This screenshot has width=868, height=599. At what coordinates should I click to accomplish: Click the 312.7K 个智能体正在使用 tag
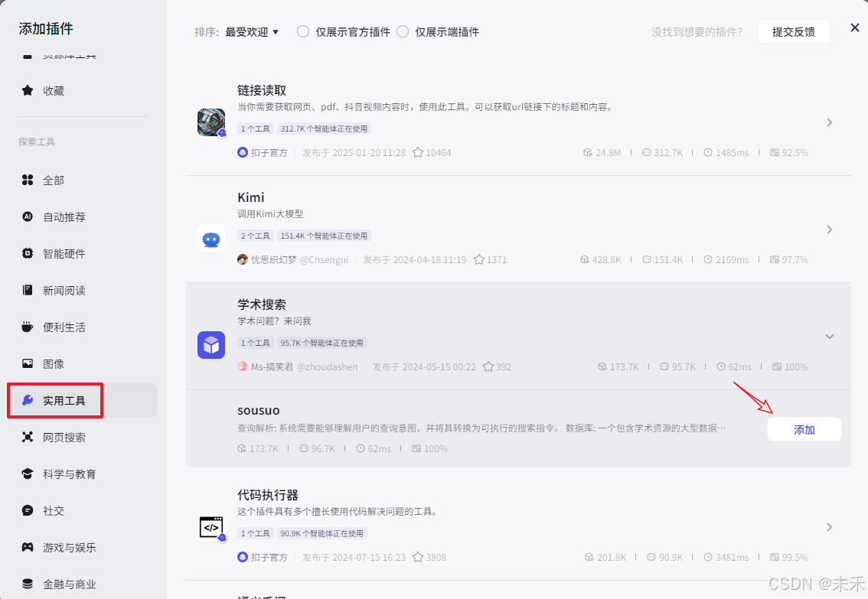tap(324, 129)
